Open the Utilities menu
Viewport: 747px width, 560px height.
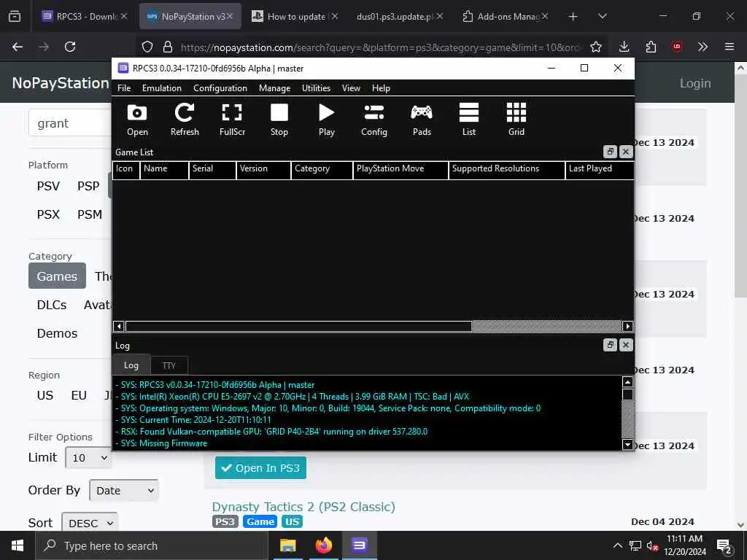(x=316, y=88)
